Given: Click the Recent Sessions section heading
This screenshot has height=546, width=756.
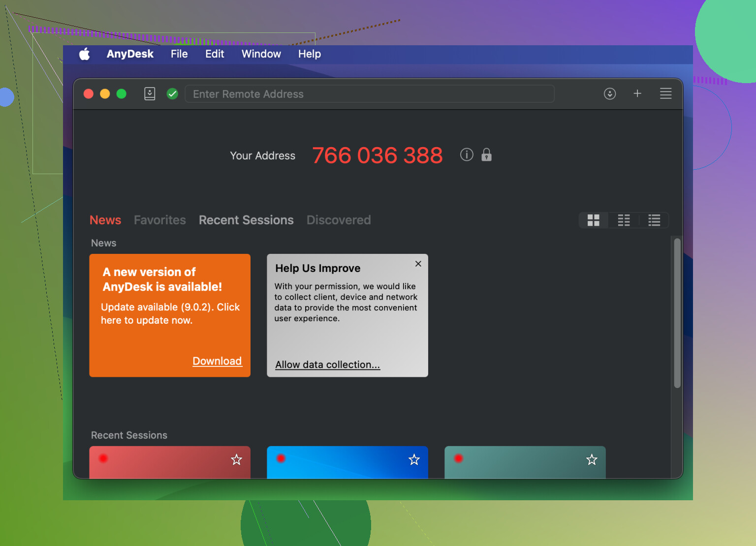Looking at the screenshot, I should click(x=129, y=435).
